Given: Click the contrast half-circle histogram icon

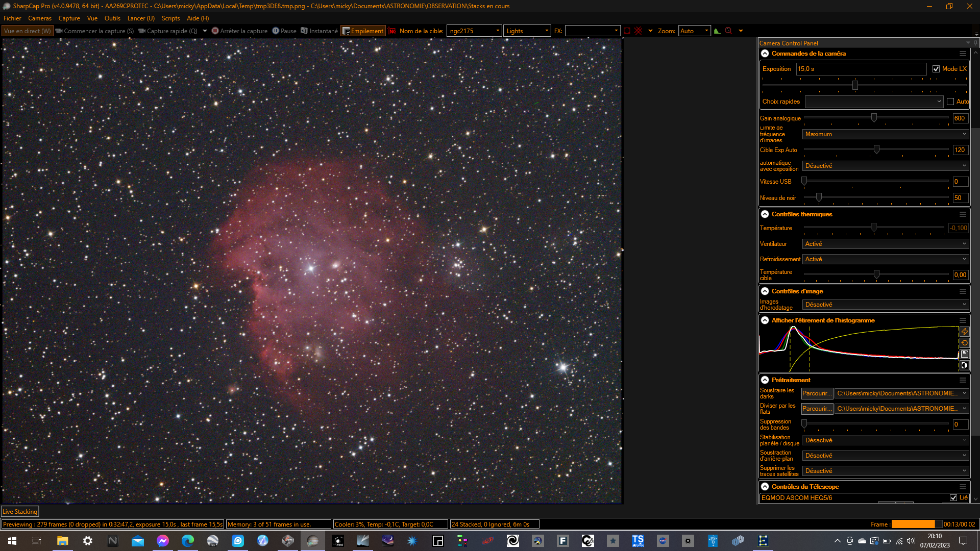Looking at the screenshot, I should (964, 365).
